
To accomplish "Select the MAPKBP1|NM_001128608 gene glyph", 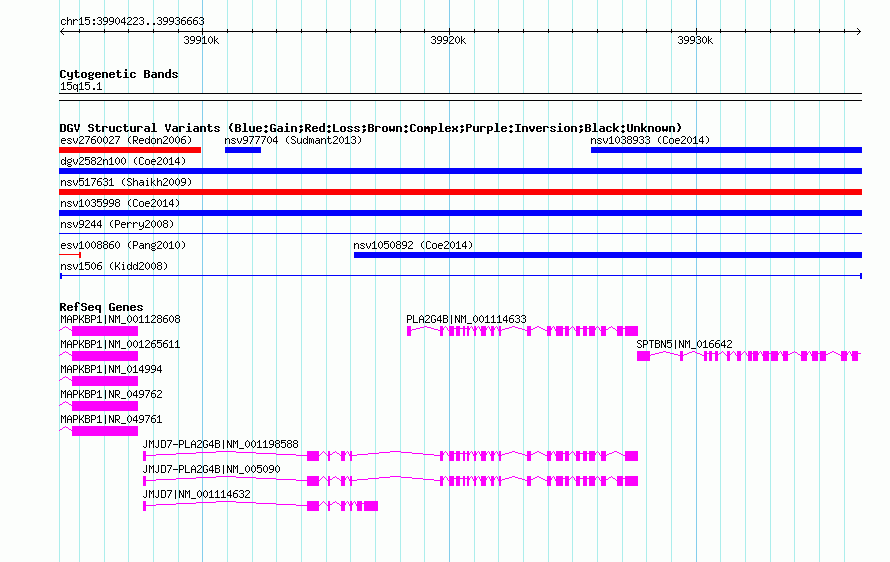I will point(99,330).
